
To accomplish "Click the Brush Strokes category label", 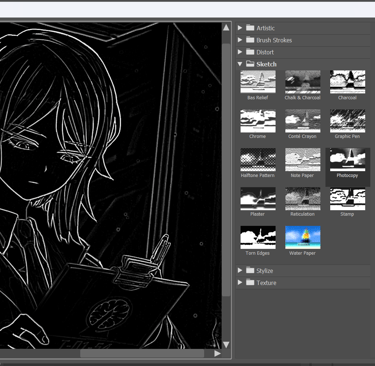I will 274,40.
